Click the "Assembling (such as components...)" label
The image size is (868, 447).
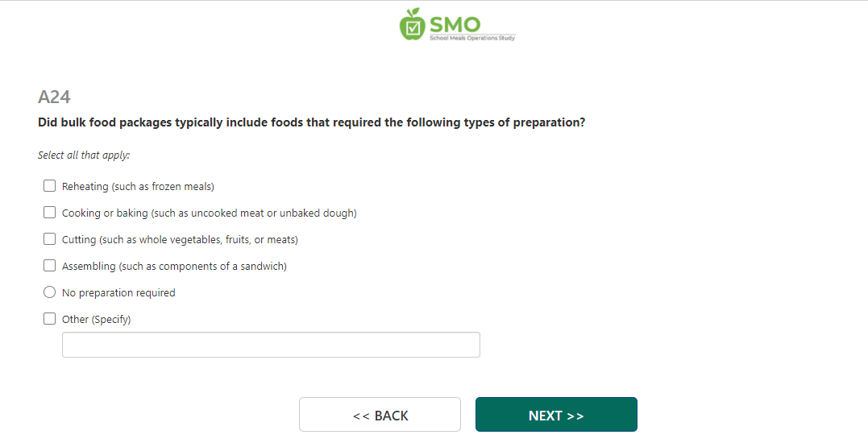pyautogui.click(x=174, y=267)
